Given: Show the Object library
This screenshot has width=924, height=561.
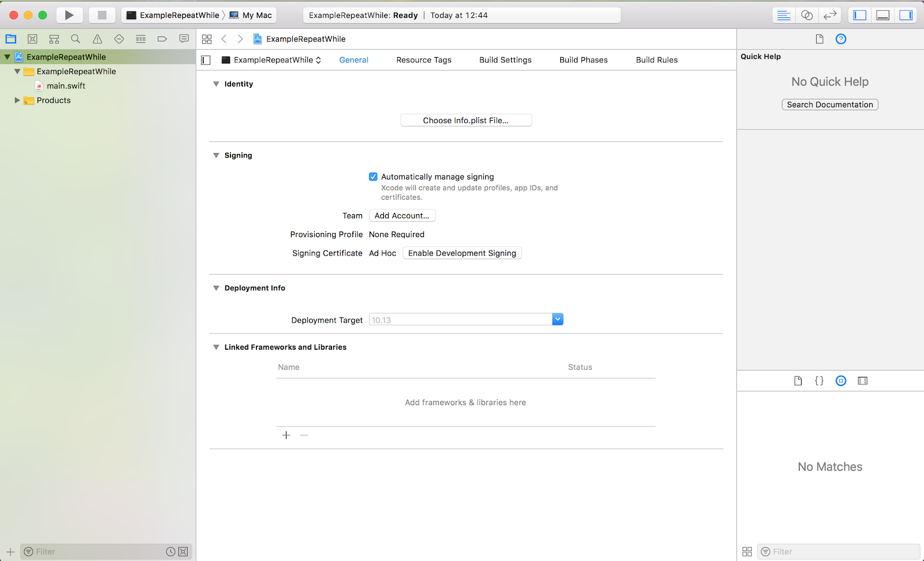Looking at the screenshot, I should [841, 381].
